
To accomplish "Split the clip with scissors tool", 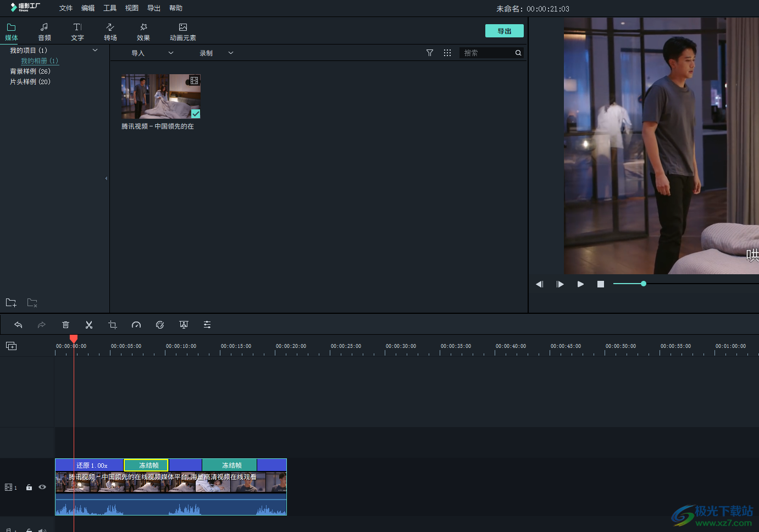I will pyautogui.click(x=89, y=325).
